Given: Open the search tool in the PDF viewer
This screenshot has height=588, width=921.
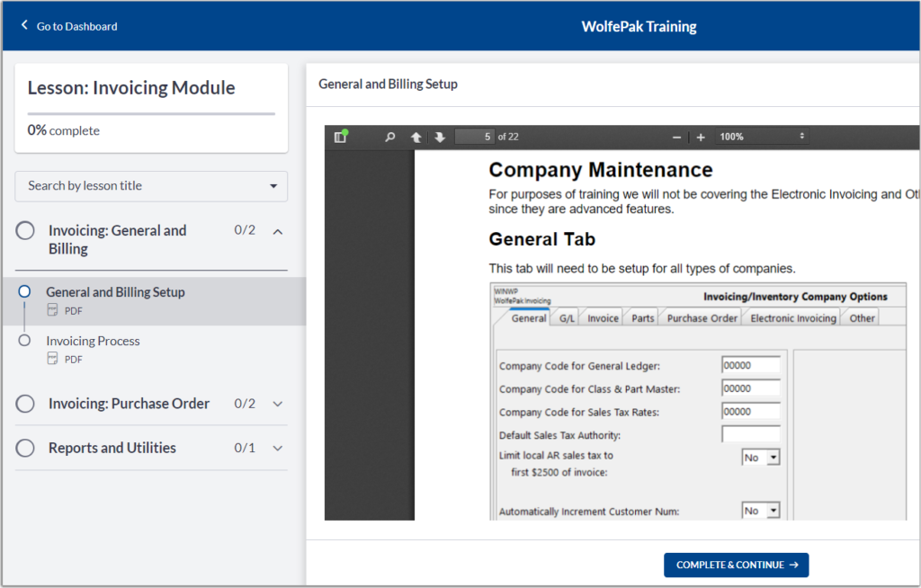Looking at the screenshot, I should pos(389,136).
